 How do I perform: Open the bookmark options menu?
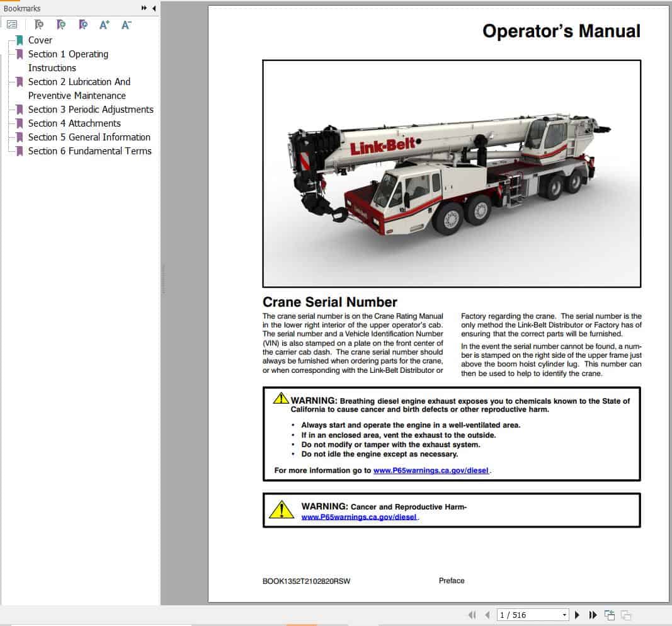coord(12,25)
